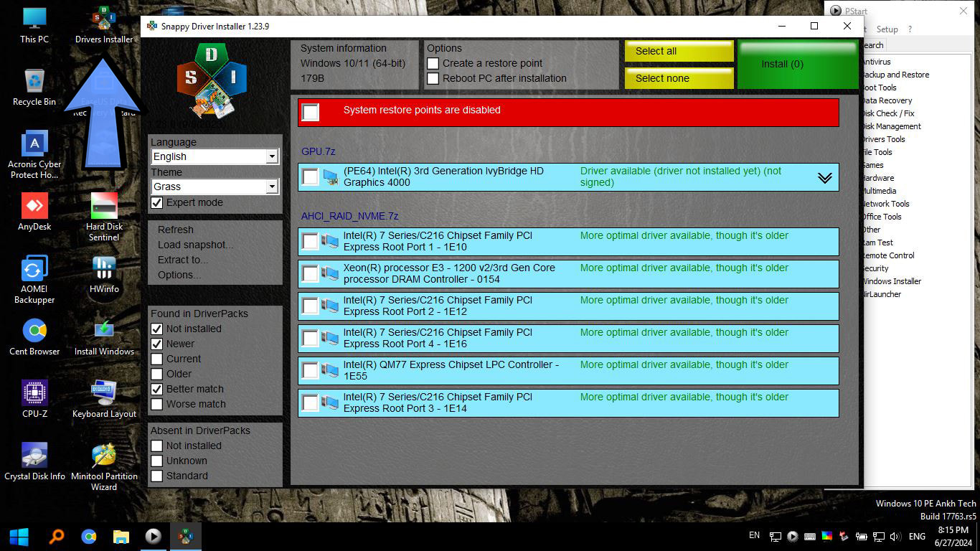This screenshot has height=551, width=980.
Task: Expand details for the HD Graphics 4000 driver
Action: click(x=824, y=176)
